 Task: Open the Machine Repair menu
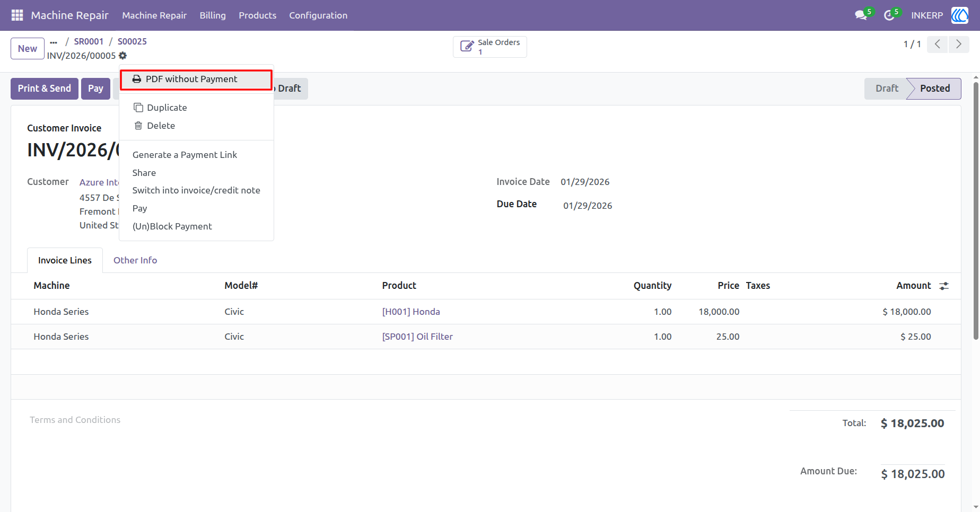click(x=154, y=15)
